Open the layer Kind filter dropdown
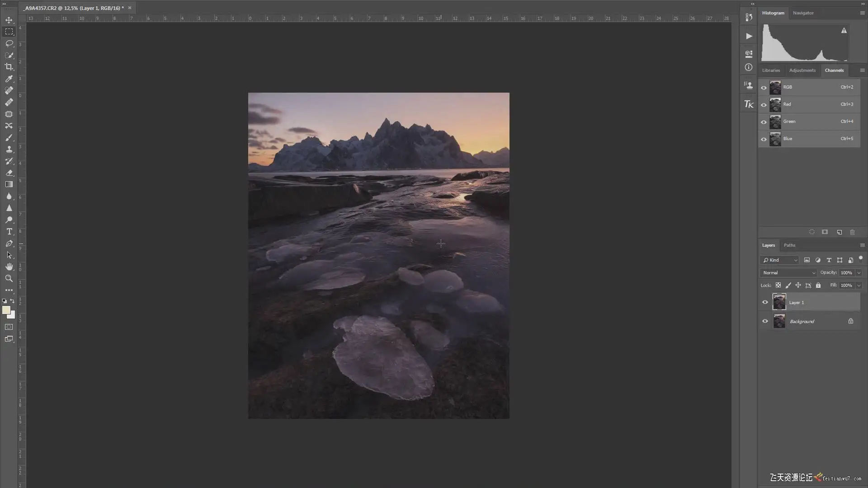Screen dimensions: 868x488 coord(780,260)
